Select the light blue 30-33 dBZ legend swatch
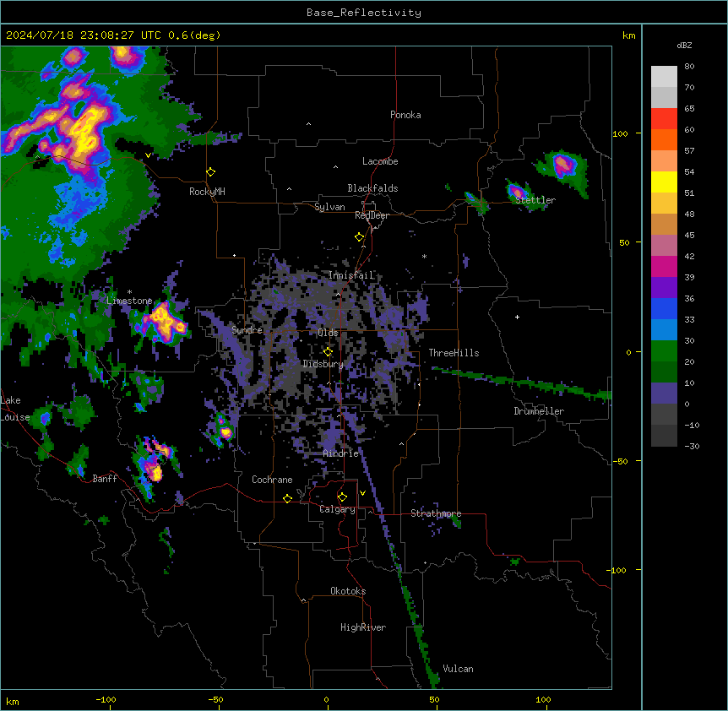728x711 pixels. click(664, 330)
